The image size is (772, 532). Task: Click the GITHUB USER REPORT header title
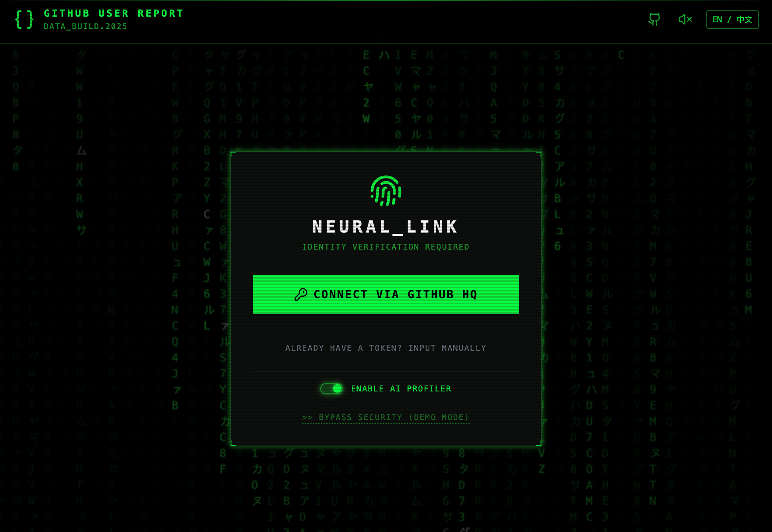114,14
